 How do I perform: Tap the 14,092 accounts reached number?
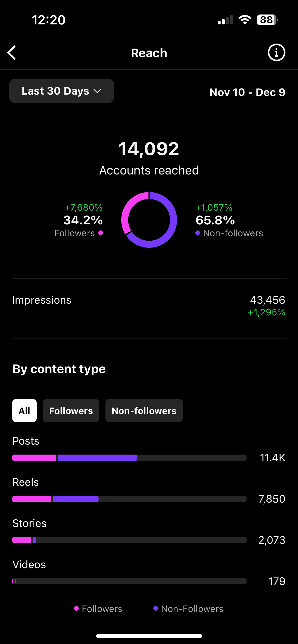coord(149,149)
